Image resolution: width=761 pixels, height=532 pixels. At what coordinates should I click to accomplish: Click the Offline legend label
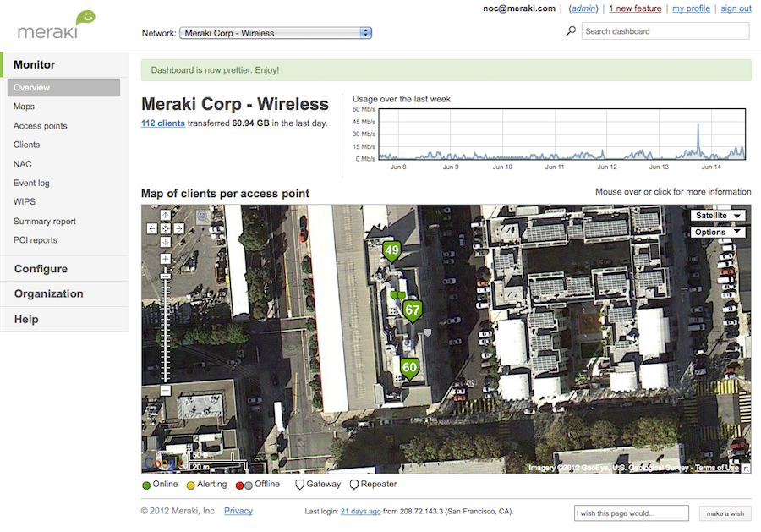pyautogui.click(x=267, y=484)
